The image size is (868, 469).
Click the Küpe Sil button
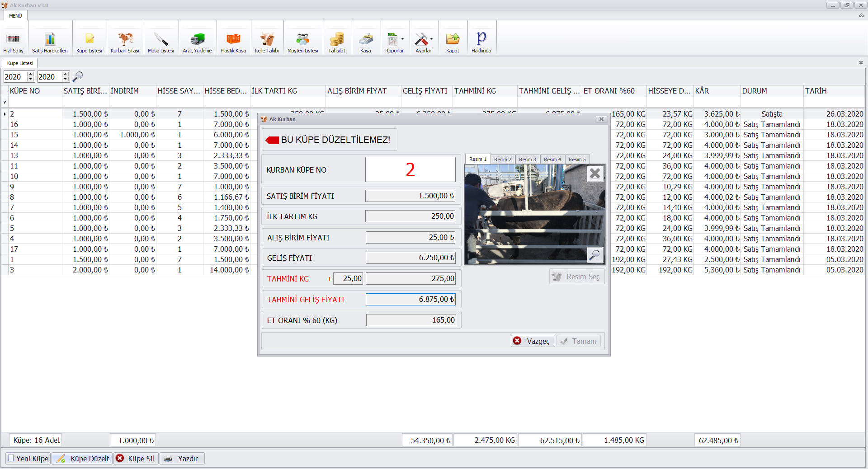[x=135, y=459]
